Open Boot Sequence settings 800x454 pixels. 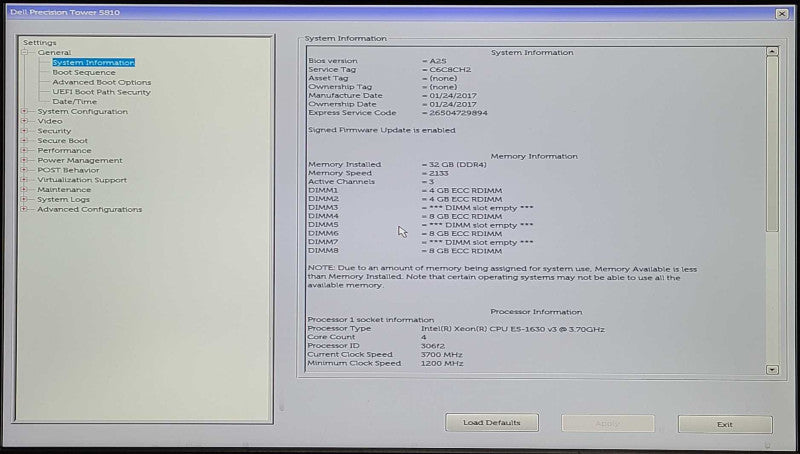(x=84, y=72)
